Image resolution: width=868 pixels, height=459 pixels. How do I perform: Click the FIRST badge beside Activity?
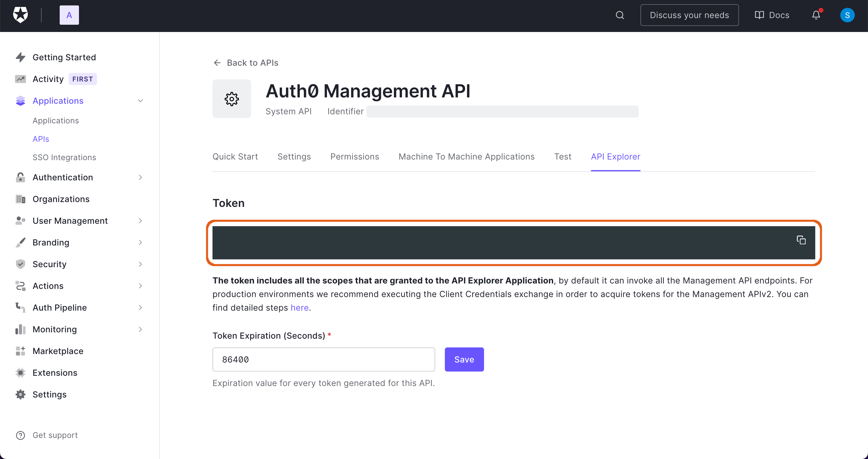(83, 79)
